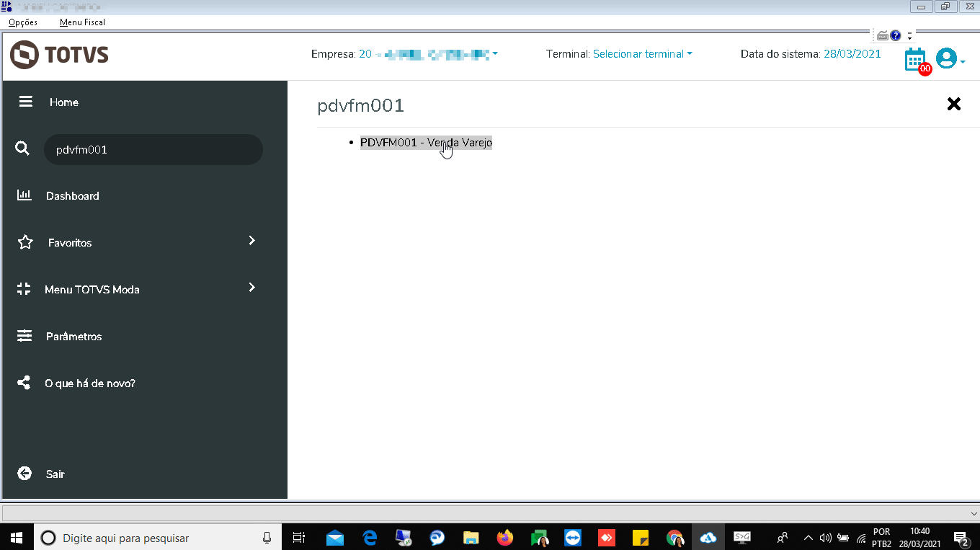Open the notification center icon
980x550 pixels.
[961, 538]
